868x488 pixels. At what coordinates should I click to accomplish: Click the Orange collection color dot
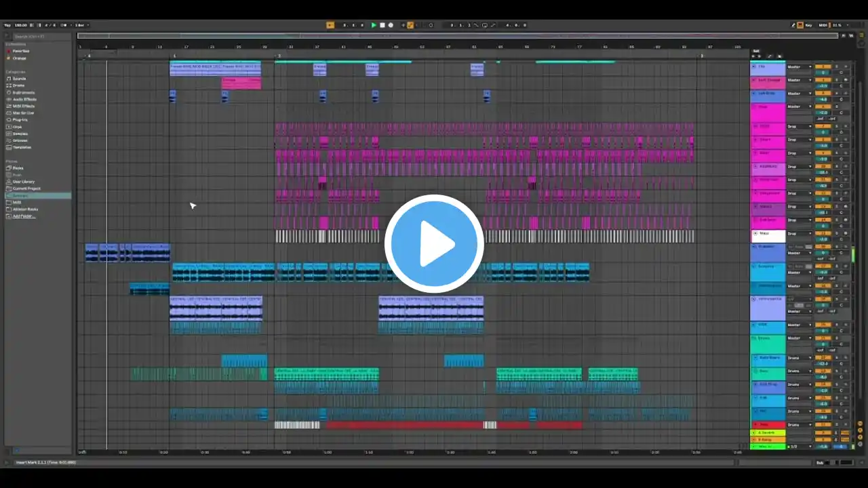pos(9,58)
